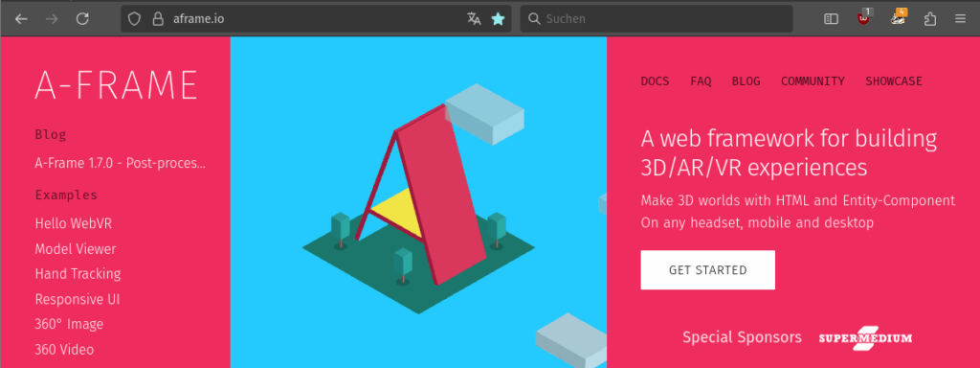
Task: Open the COMMUNITY navigation item
Action: [813, 81]
